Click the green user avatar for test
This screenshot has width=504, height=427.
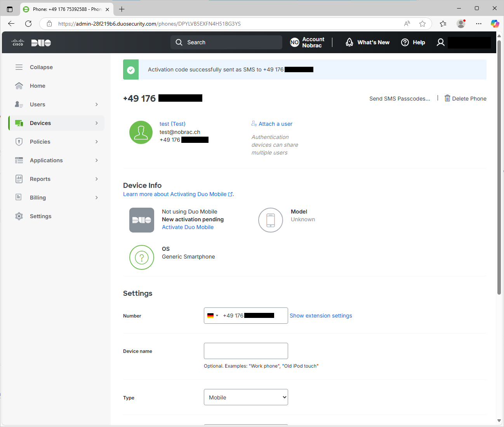141,132
